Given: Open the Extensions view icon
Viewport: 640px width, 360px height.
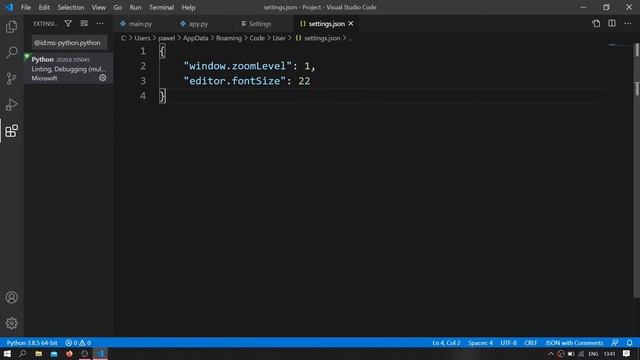Looking at the screenshot, I should (x=11, y=131).
